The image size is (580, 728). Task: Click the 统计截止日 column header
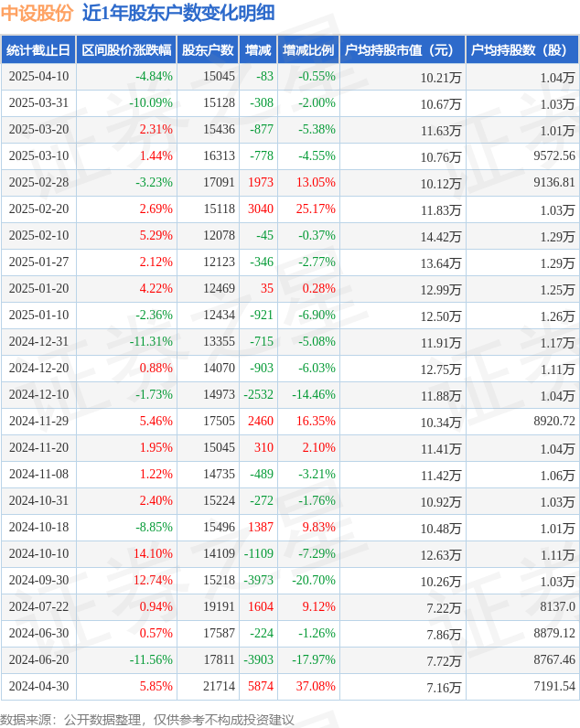coord(38,49)
